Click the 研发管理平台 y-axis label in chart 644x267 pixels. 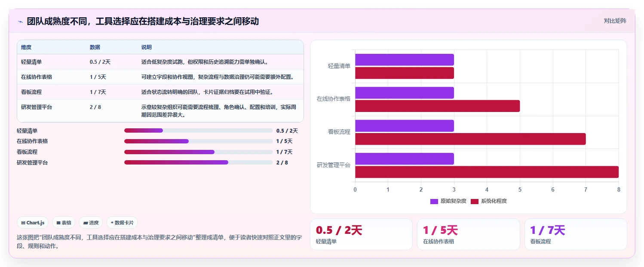tap(334, 165)
